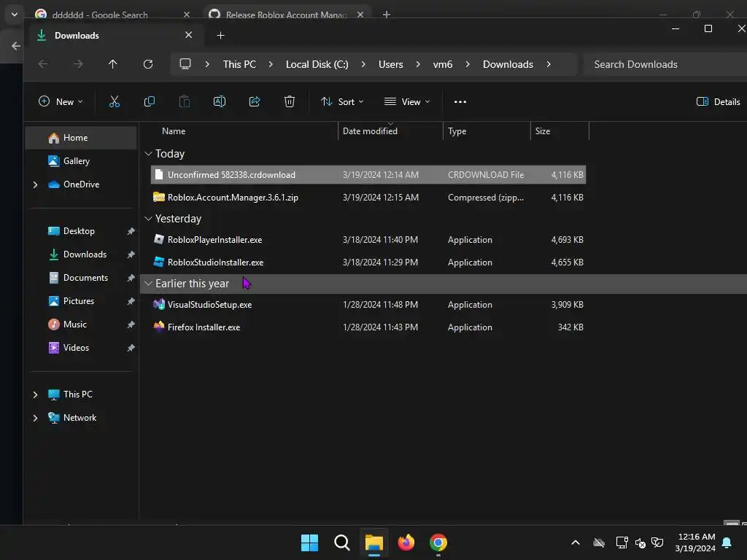Click notification bell in taskbar

point(727,542)
